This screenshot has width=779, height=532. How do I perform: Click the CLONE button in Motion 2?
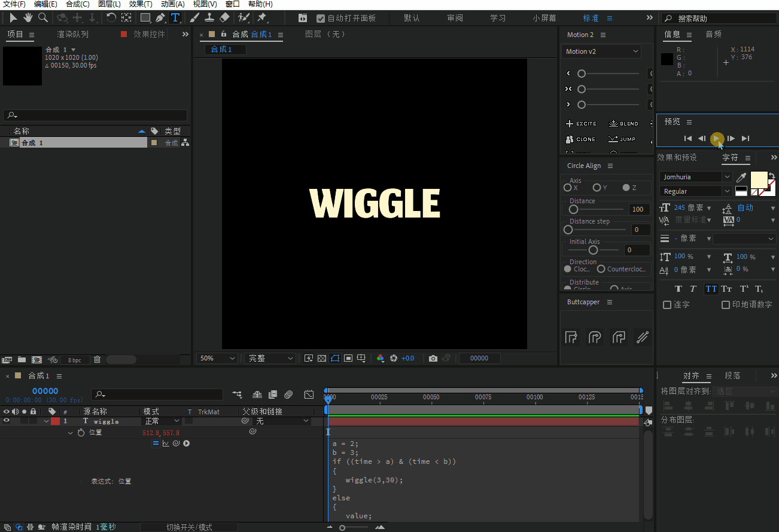(x=580, y=139)
